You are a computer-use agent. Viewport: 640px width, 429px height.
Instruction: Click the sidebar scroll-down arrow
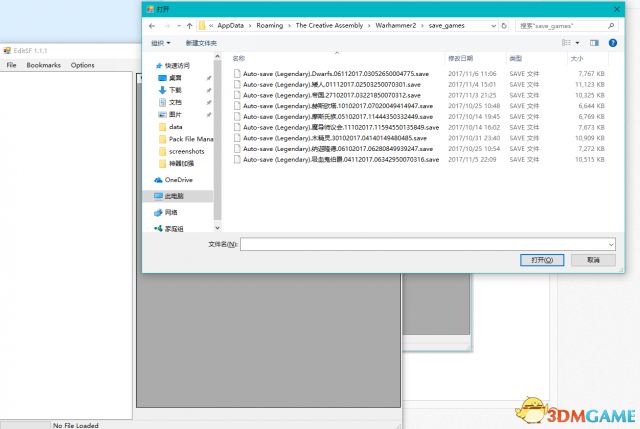[217, 228]
